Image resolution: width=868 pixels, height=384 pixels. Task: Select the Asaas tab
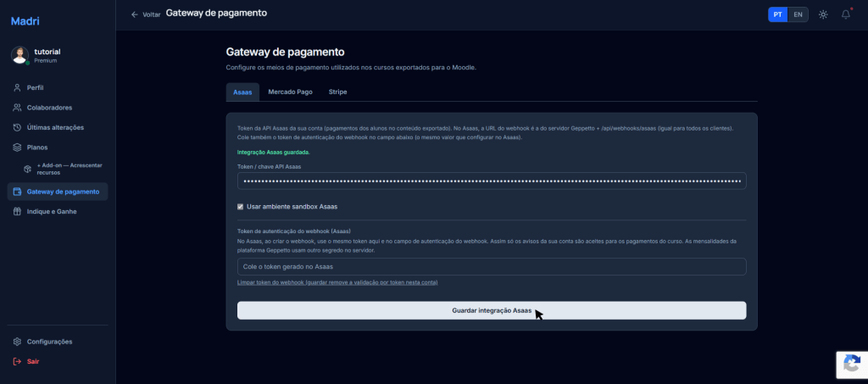(x=242, y=92)
